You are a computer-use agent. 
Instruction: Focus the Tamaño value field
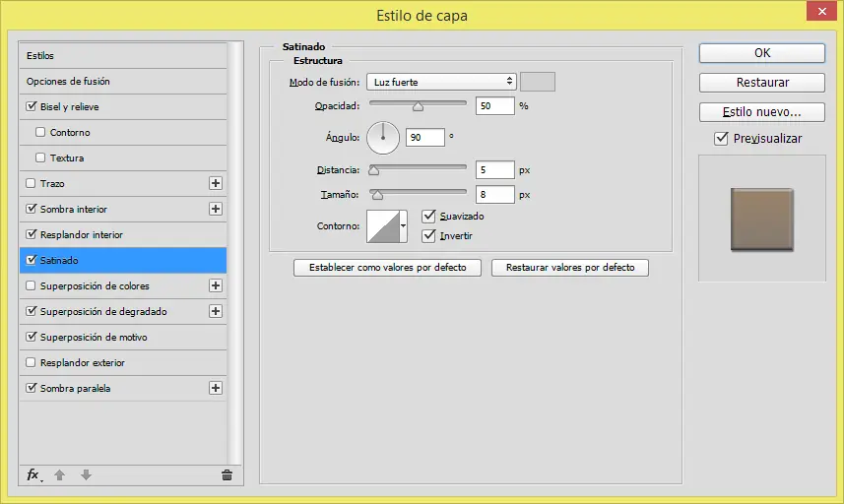(x=495, y=194)
